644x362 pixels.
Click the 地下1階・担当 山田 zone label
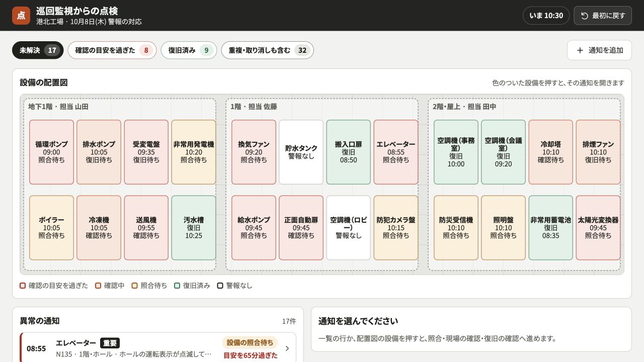point(58,107)
